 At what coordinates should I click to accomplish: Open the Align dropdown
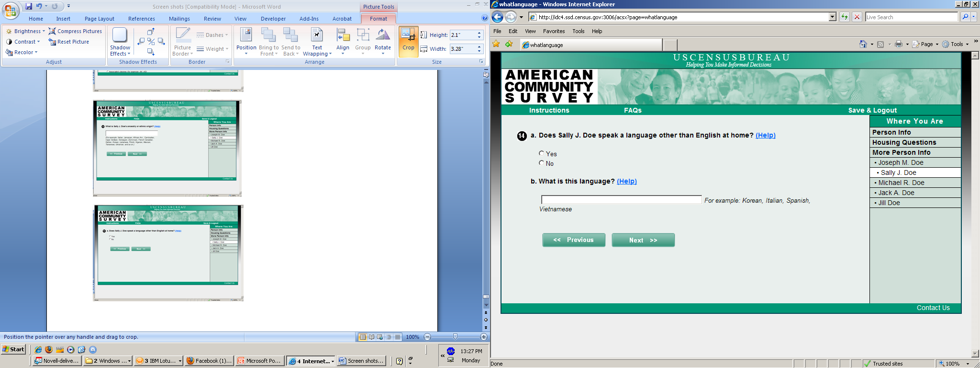(343, 42)
